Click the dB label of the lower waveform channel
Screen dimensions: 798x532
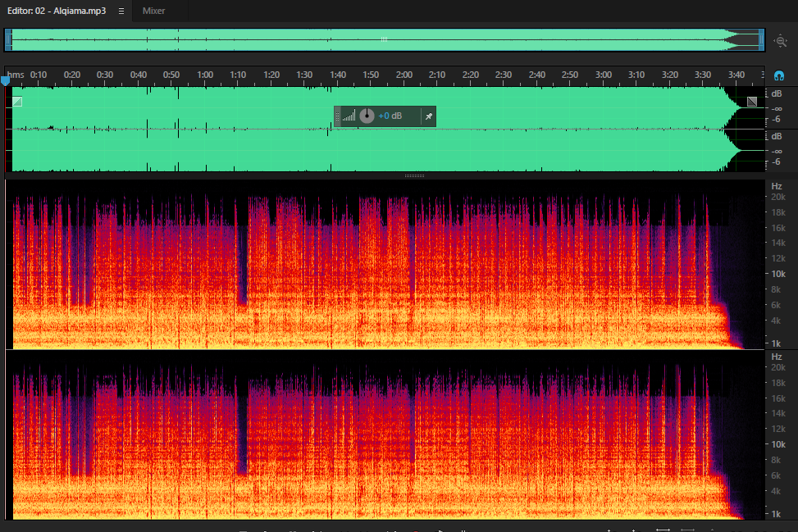pyautogui.click(x=777, y=136)
